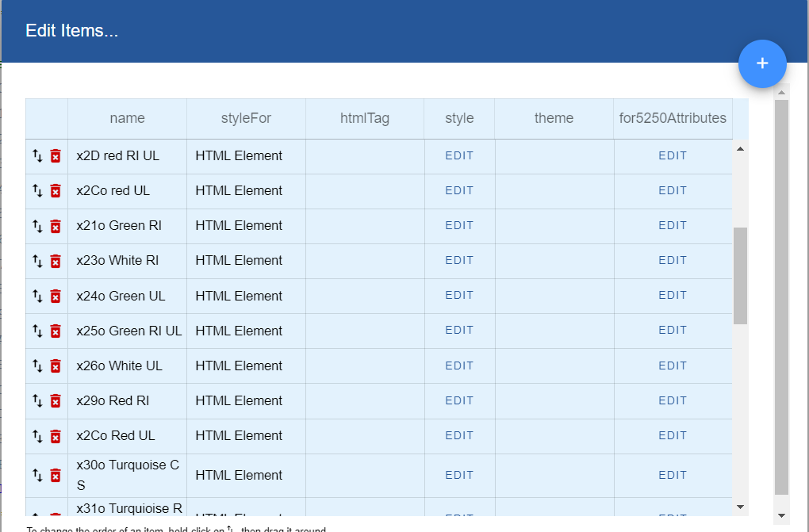Image resolution: width=809 pixels, height=532 pixels.
Task: Edit for5250Attributes of x21o Green RI
Action: point(673,226)
